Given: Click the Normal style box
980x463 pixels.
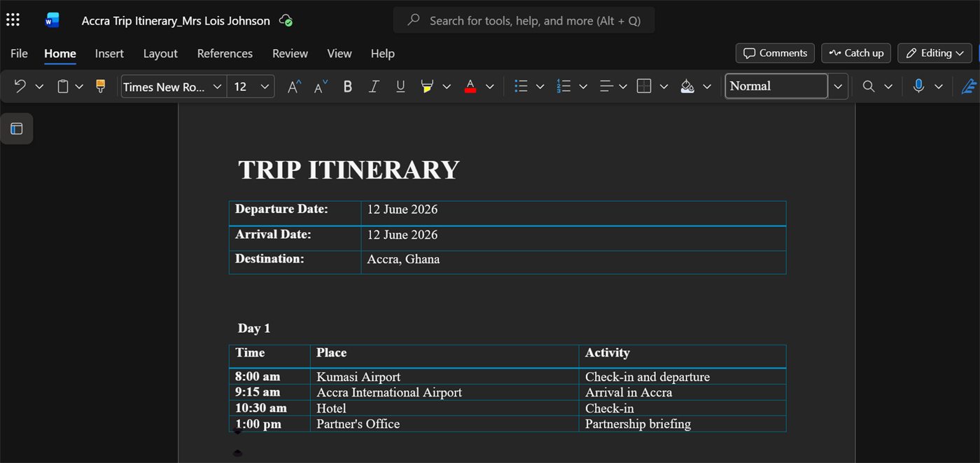Looking at the screenshot, I should point(776,86).
